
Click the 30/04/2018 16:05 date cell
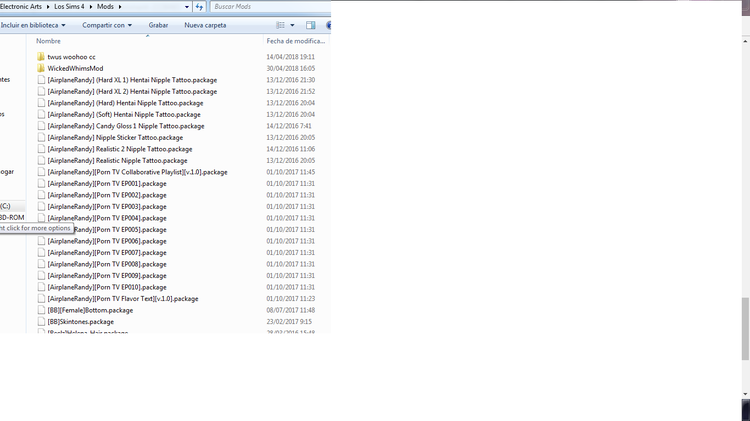pos(290,68)
